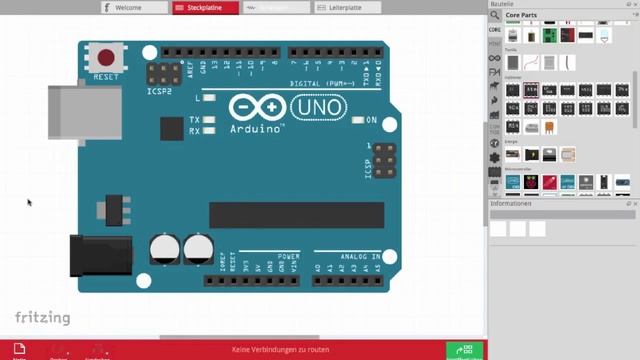Click the canvas horizontal scrollbar
This screenshot has height=360, width=640.
coord(239,337)
